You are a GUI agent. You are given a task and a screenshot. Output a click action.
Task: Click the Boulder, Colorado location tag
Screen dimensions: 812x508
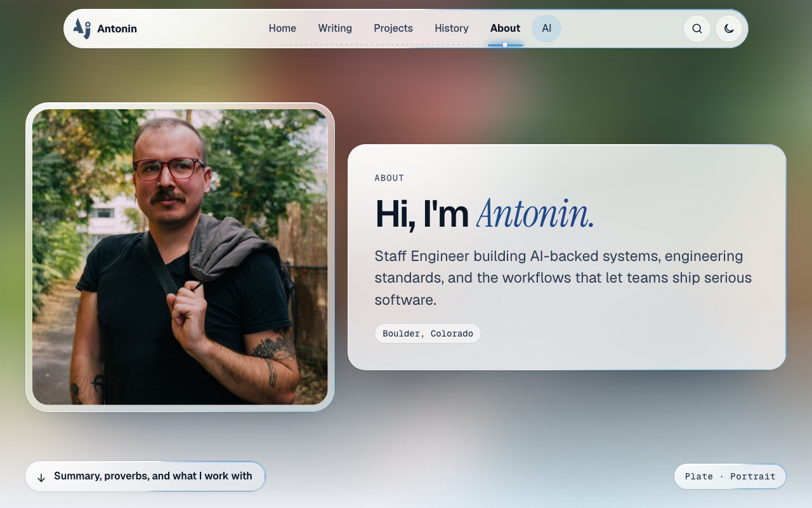tap(428, 333)
